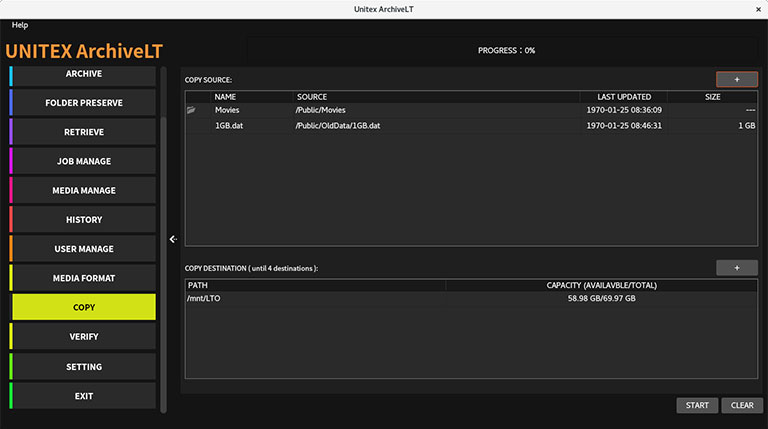View the HISTORY page

click(84, 220)
